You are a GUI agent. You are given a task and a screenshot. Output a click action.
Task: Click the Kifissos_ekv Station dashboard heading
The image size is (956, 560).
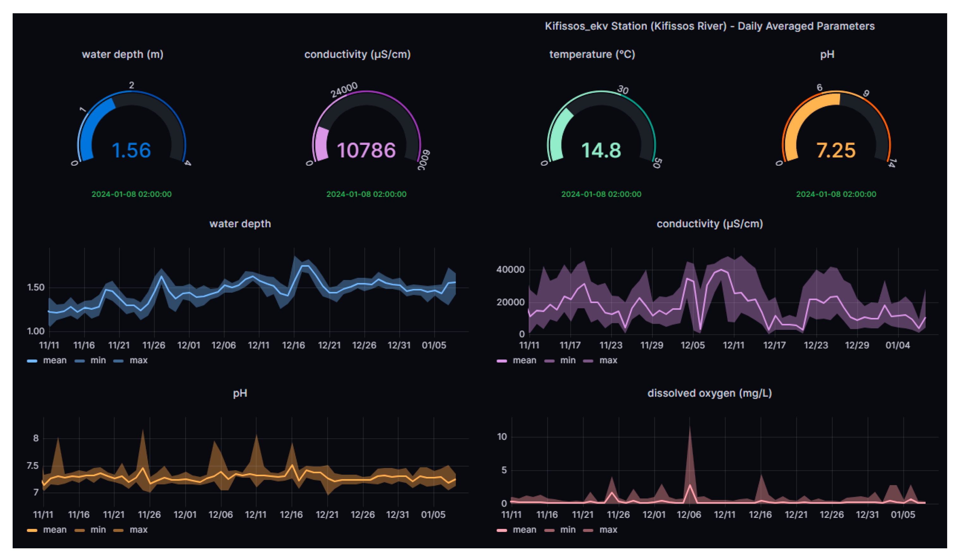click(x=709, y=26)
